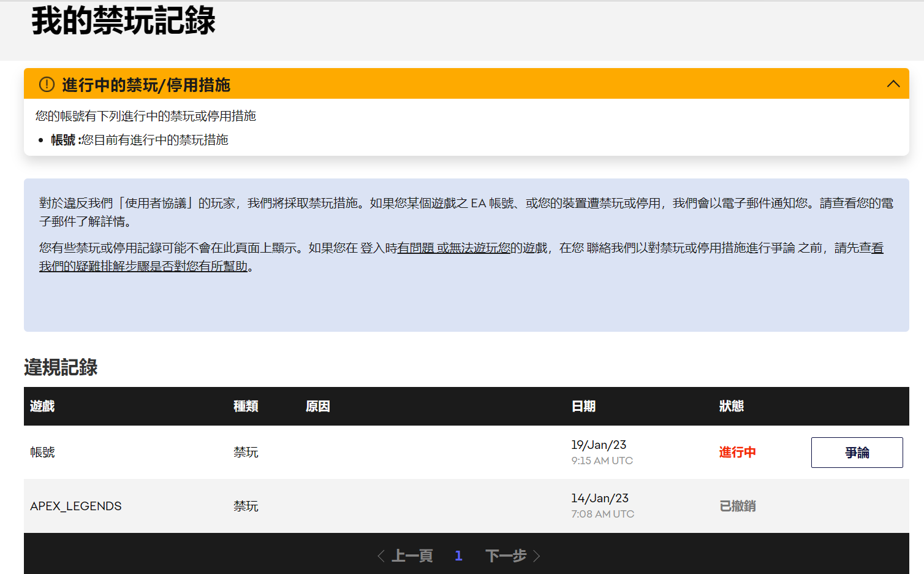This screenshot has height=574, width=924.
Task: Select page number 1 in the pagination
Action: 458,556
